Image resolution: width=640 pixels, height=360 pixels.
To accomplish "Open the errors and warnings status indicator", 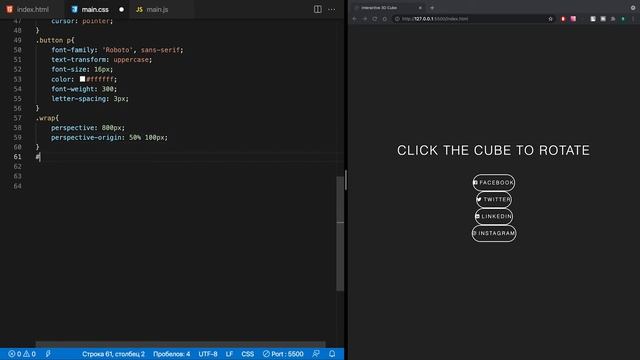I will point(22,354).
